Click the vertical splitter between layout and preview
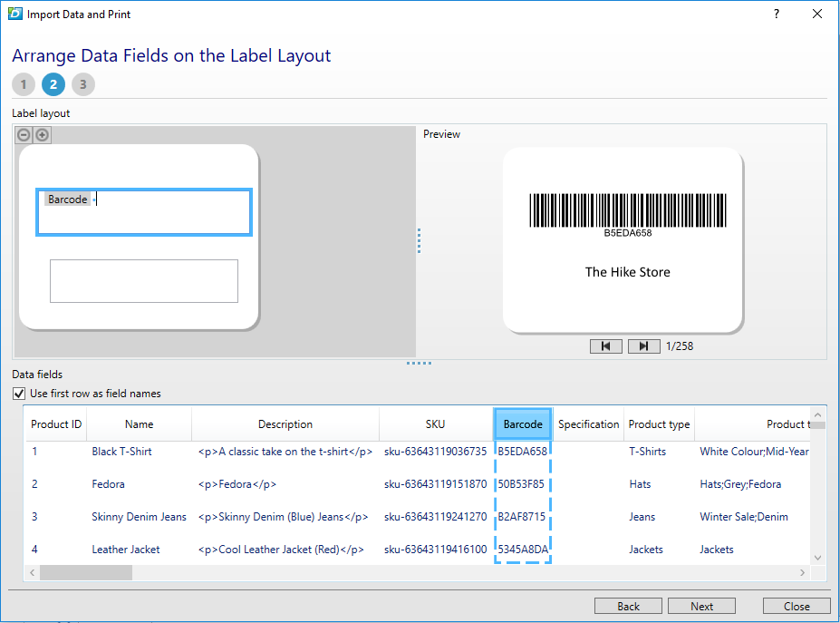This screenshot has height=623, width=840. point(419,241)
